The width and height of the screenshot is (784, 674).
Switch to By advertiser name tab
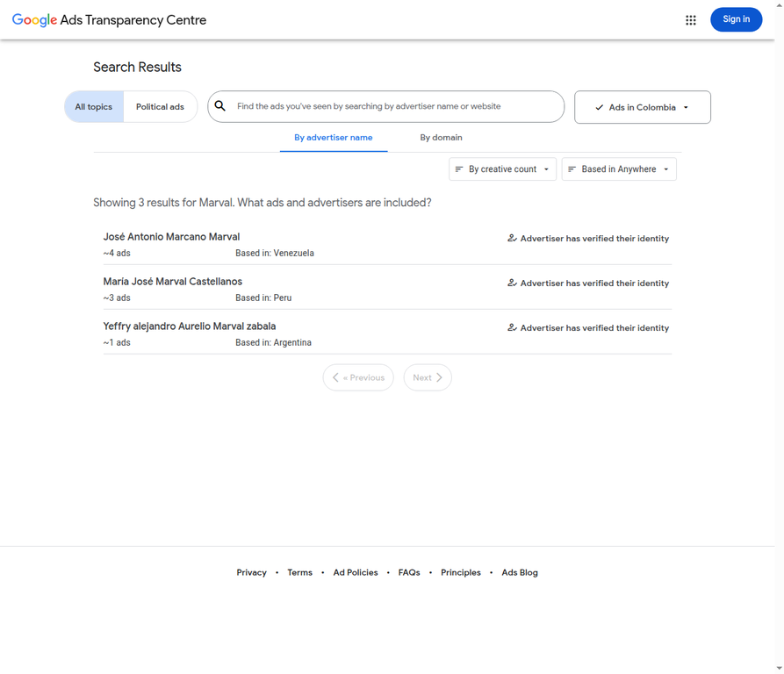pos(334,138)
